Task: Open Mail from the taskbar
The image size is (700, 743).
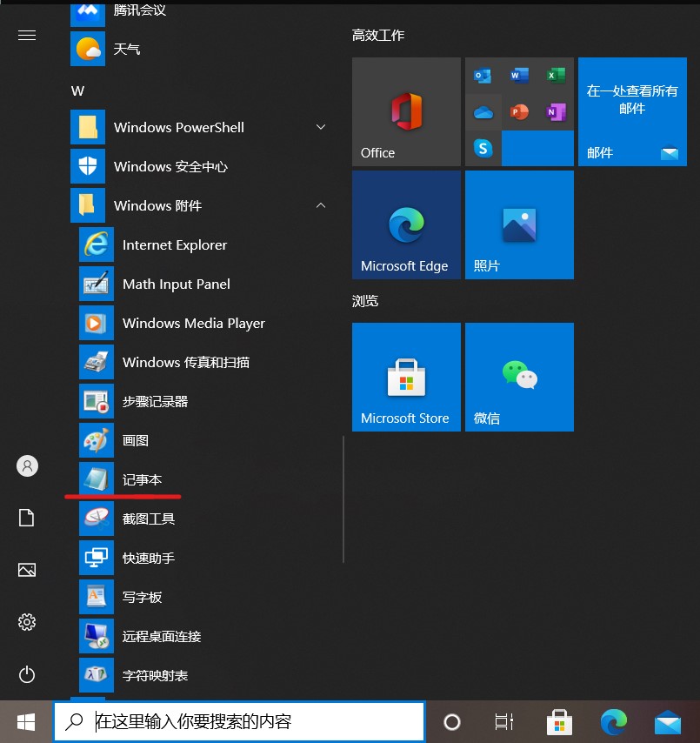Action: click(668, 722)
